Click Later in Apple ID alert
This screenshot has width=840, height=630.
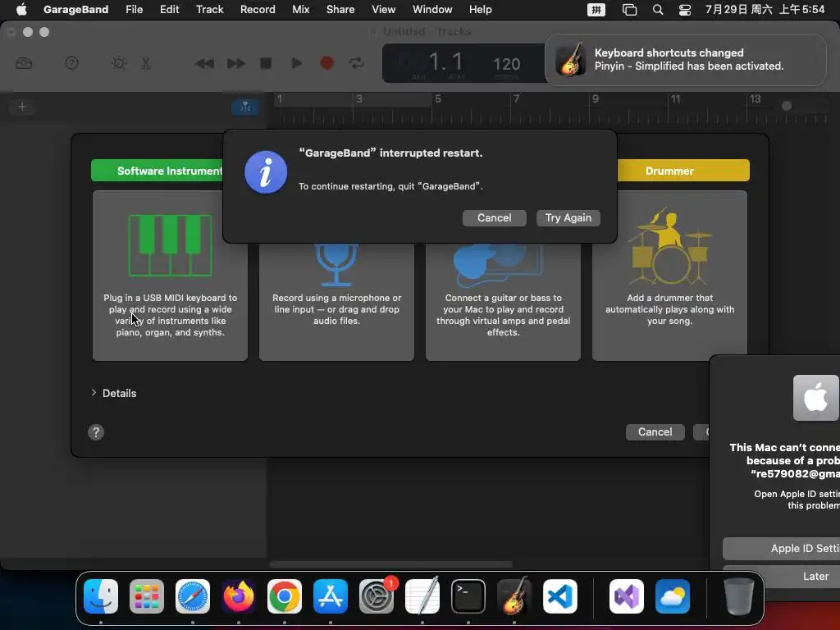(x=781, y=576)
